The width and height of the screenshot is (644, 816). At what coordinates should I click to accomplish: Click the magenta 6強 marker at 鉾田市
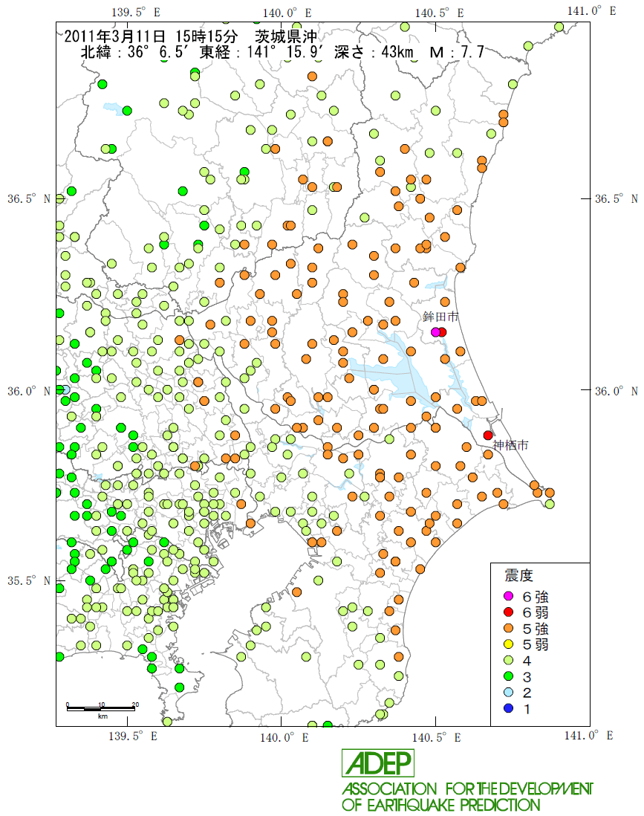point(435,332)
